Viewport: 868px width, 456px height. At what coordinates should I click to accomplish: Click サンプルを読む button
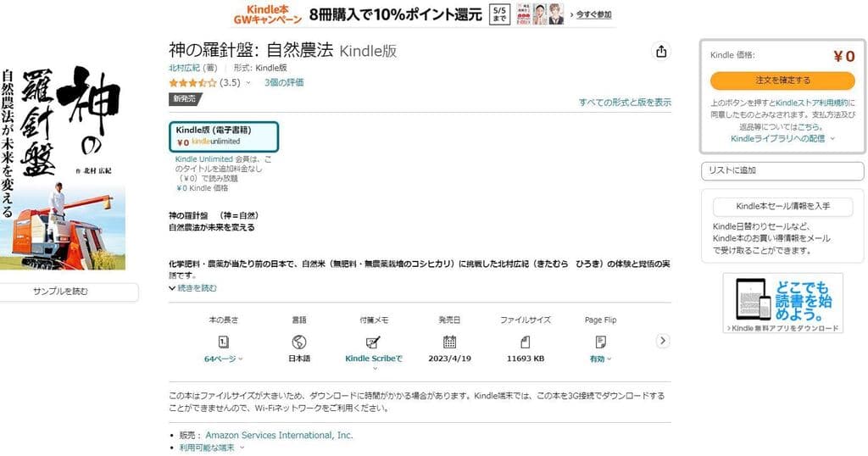coord(60,292)
